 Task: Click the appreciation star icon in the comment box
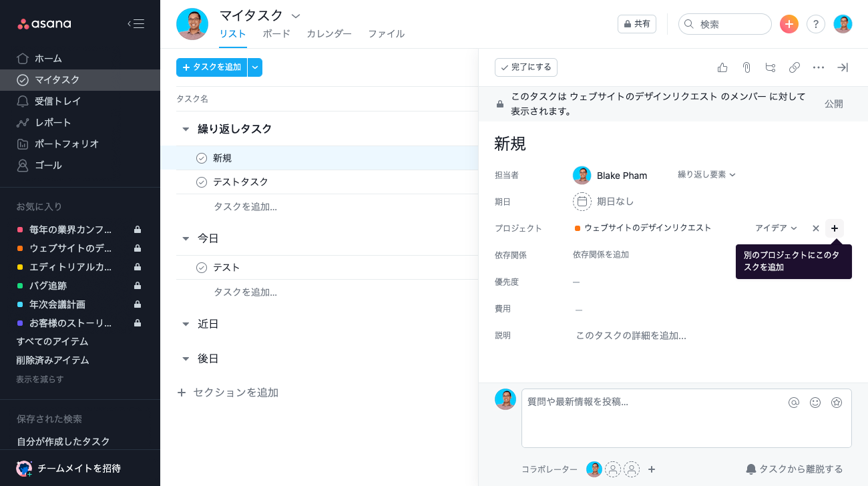point(837,403)
